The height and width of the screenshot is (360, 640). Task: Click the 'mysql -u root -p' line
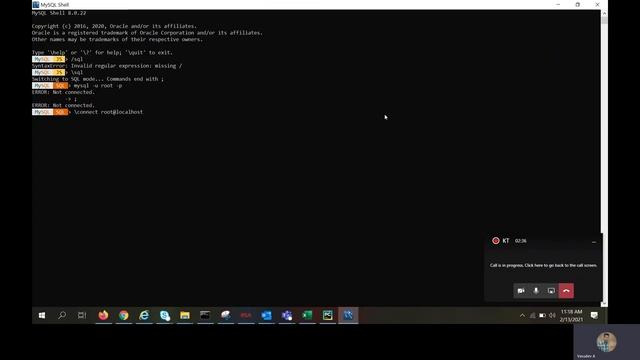pyautogui.click(x=98, y=86)
